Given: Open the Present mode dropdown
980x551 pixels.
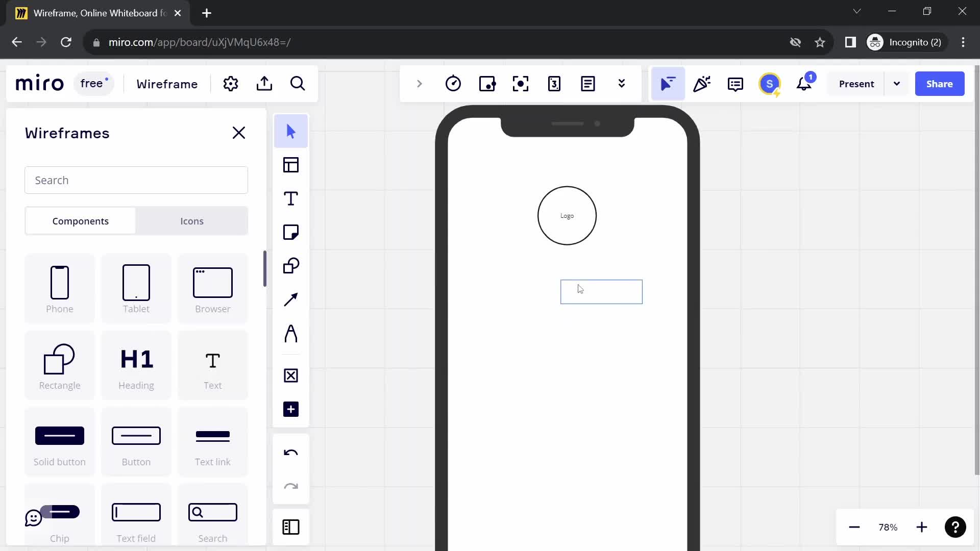Looking at the screenshot, I should (897, 84).
